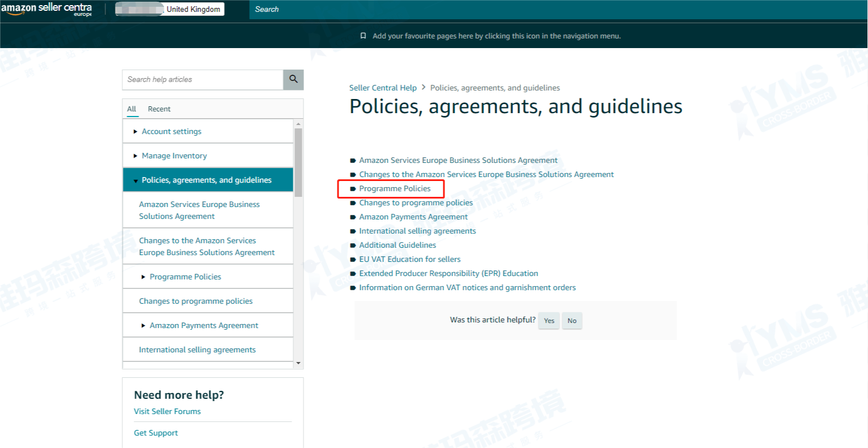
Task: Click the bookmark favourites icon in banner
Action: pyautogui.click(x=364, y=36)
